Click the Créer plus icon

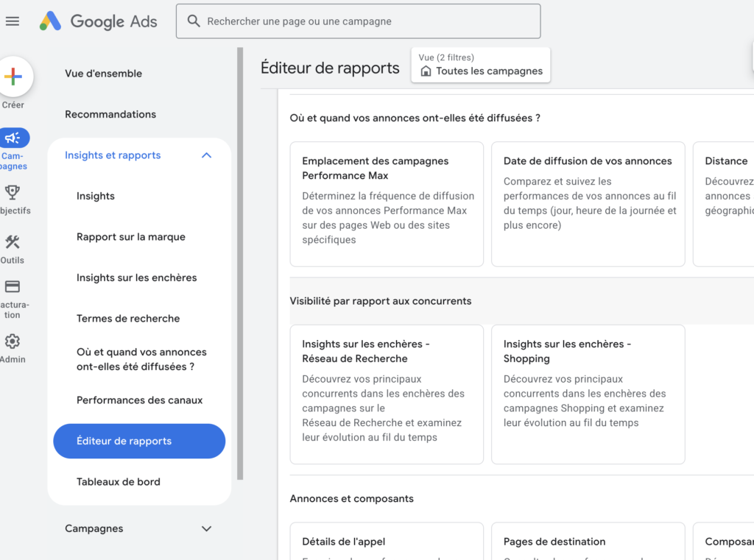pos(13,76)
